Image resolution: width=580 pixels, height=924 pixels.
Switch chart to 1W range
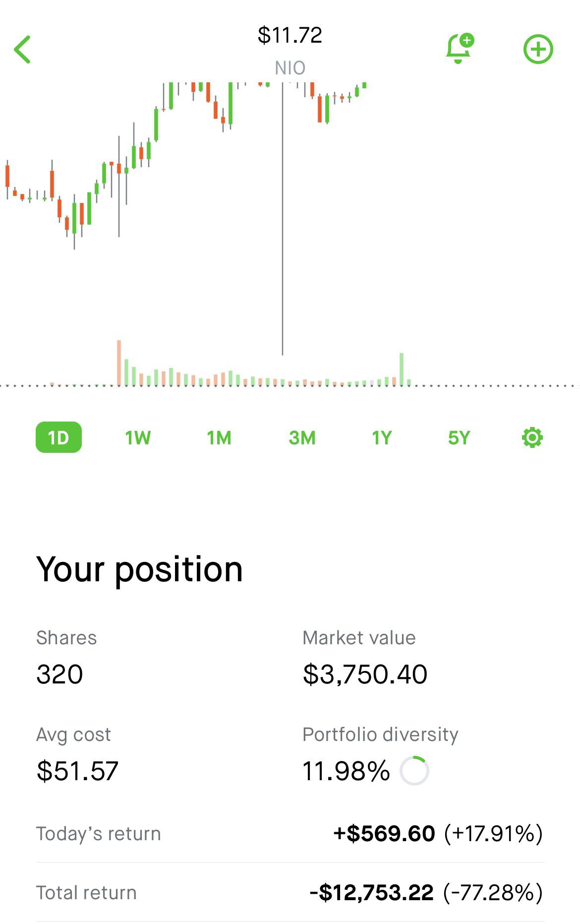[x=138, y=437]
